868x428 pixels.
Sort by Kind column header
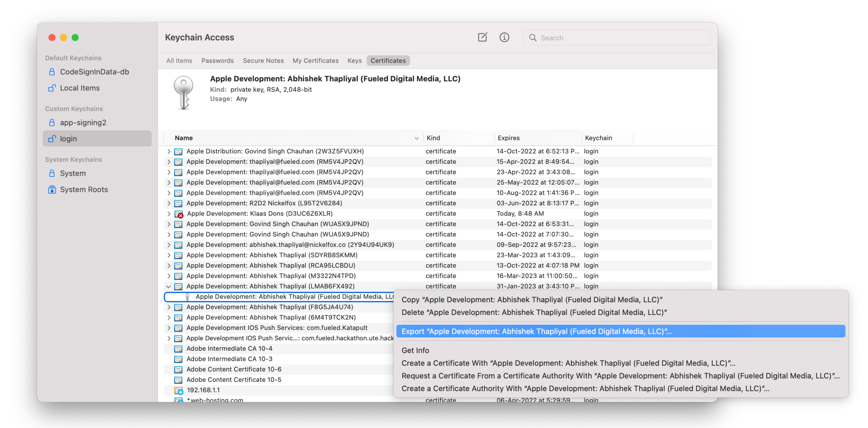pyautogui.click(x=459, y=138)
